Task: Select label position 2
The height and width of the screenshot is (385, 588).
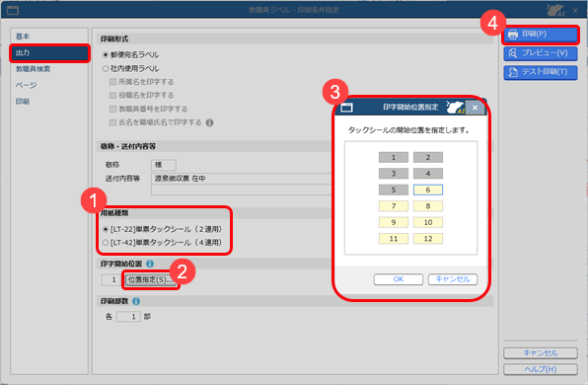Action: click(428, 157)
